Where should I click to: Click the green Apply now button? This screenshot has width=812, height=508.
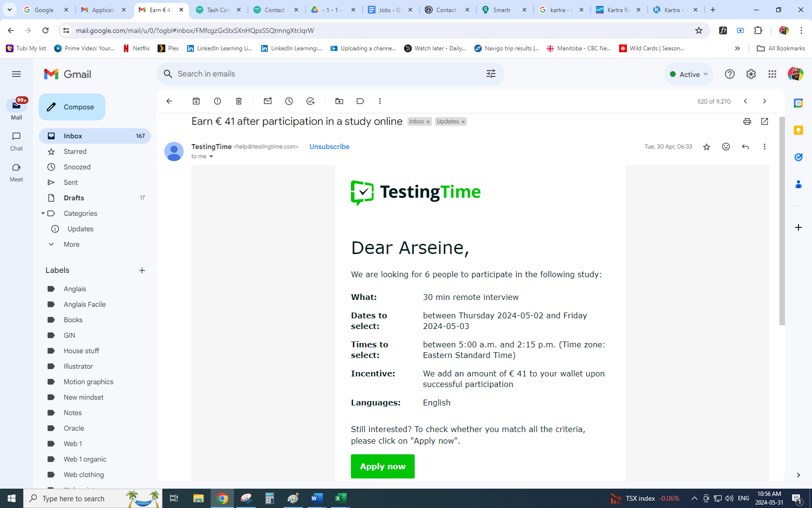click(x=382, y=466)
